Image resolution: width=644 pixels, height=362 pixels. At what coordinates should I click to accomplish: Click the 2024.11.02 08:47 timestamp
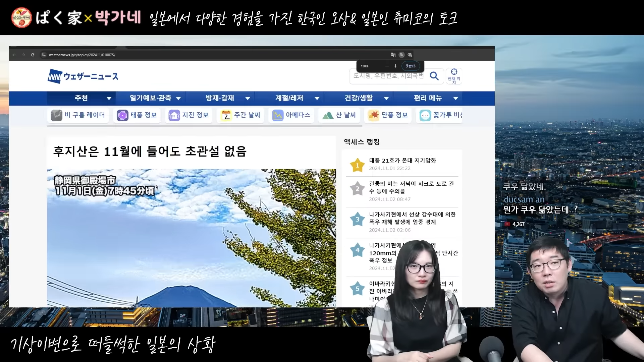(x=390, y=199)
